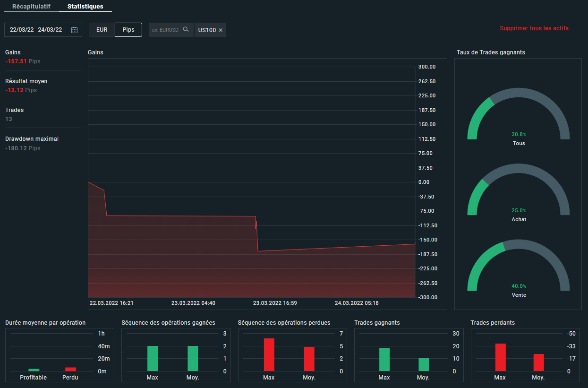Click the date range 22/03/22 - 24/03/22 field

36,30
